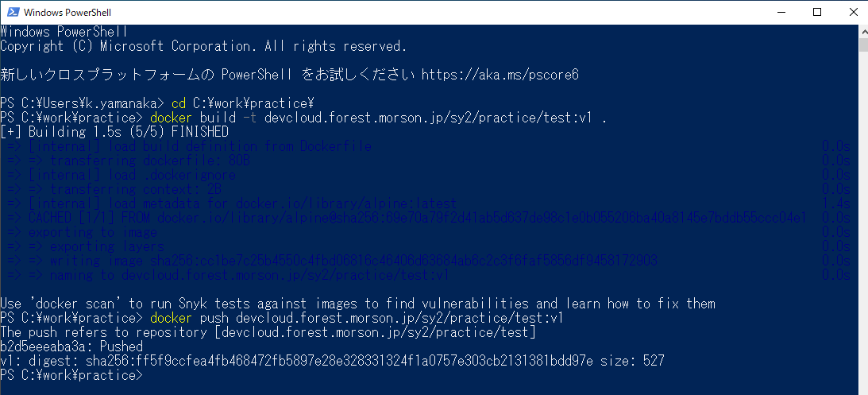Click the scrollbar up arrow
868x395 pixels.
[862, 30]
